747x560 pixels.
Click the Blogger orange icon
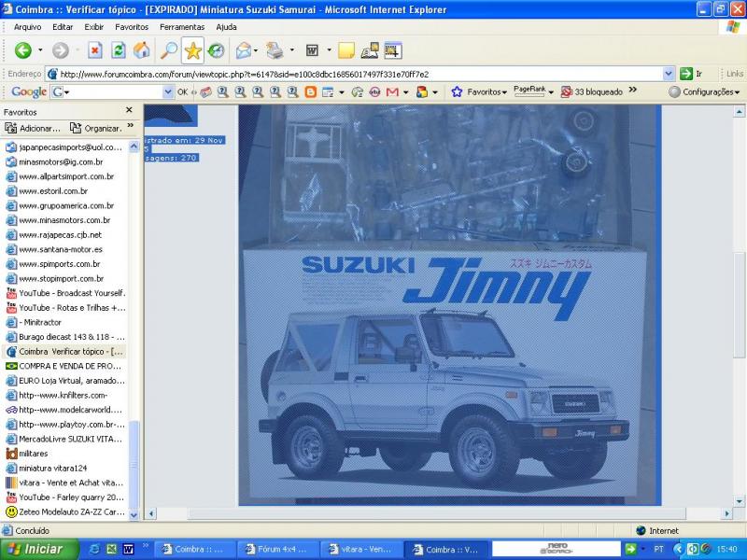(x=311, y=91)
